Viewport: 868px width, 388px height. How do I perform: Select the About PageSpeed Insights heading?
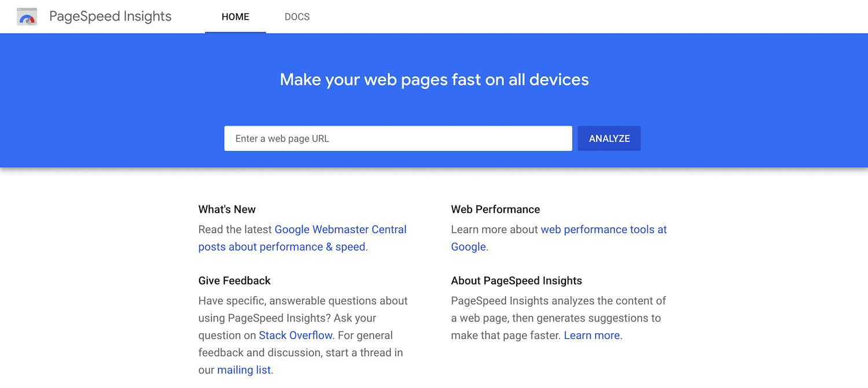point(517,280)
